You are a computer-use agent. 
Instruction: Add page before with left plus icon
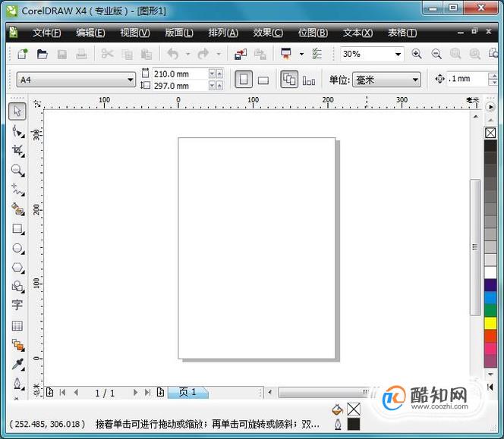[x=49, y=392]
